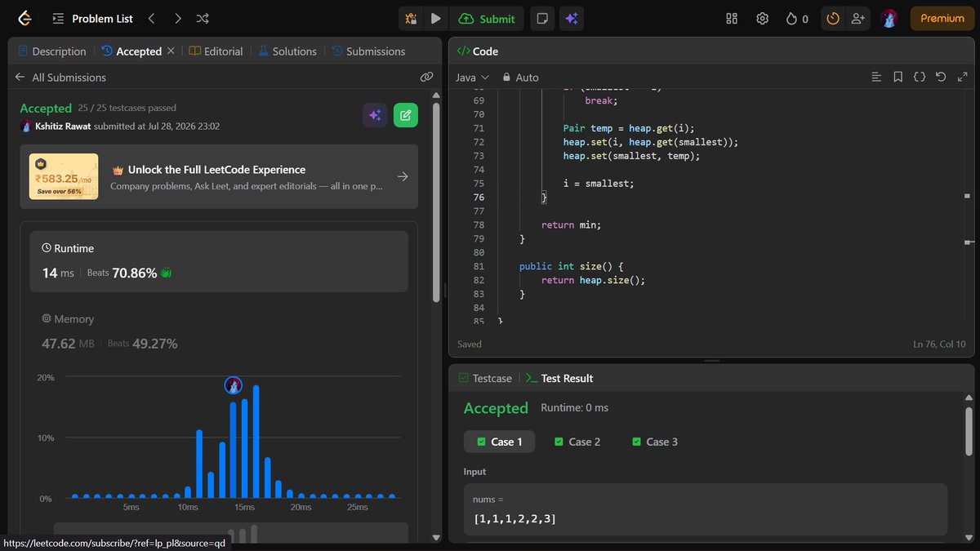The height and width of the screenshot is (551, 980).
Task: Click the 'Code' panel header tab
Action: point(478,51)
